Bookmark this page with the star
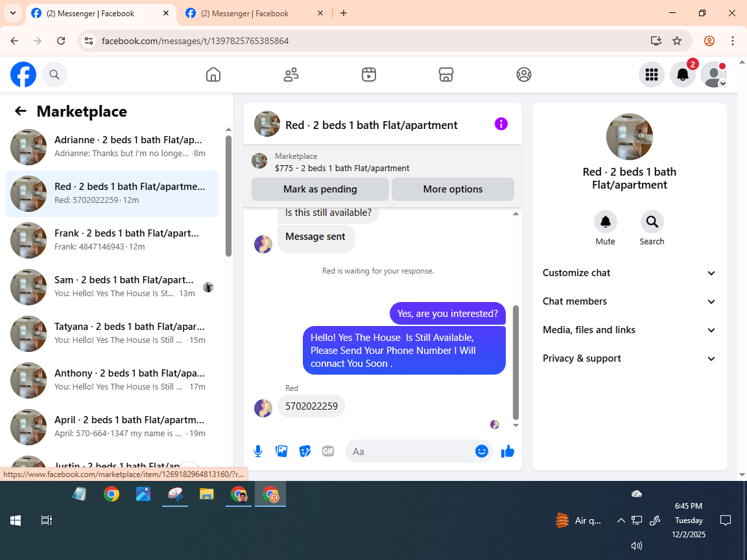747x560 pixels. click(677, 41)
